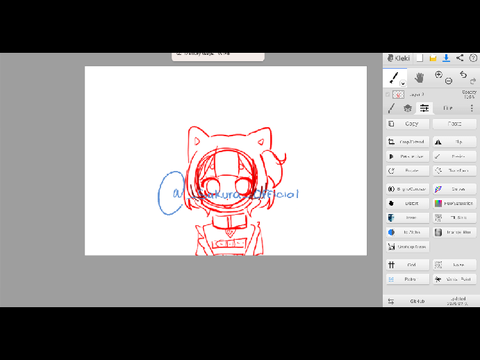The height and width of the screenshot is (360, 480).
Task: Click the Opacity 100% control
Action: coord(469,94)
